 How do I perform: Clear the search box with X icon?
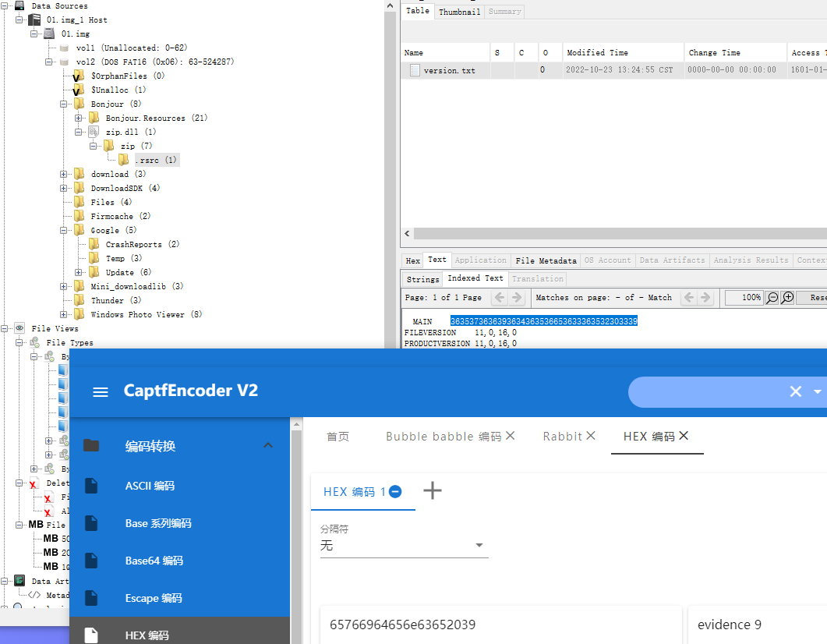click(795, 391)
